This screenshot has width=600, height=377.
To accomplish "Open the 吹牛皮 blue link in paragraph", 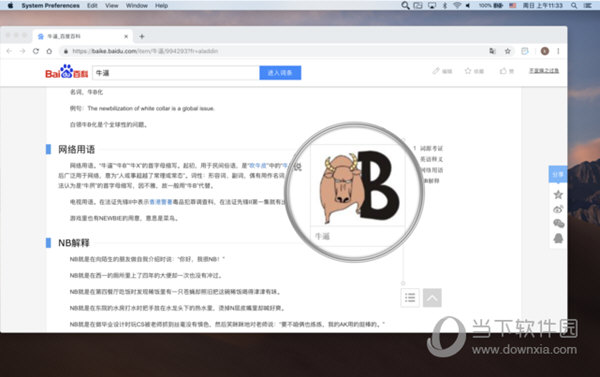I will pos(258,166).
